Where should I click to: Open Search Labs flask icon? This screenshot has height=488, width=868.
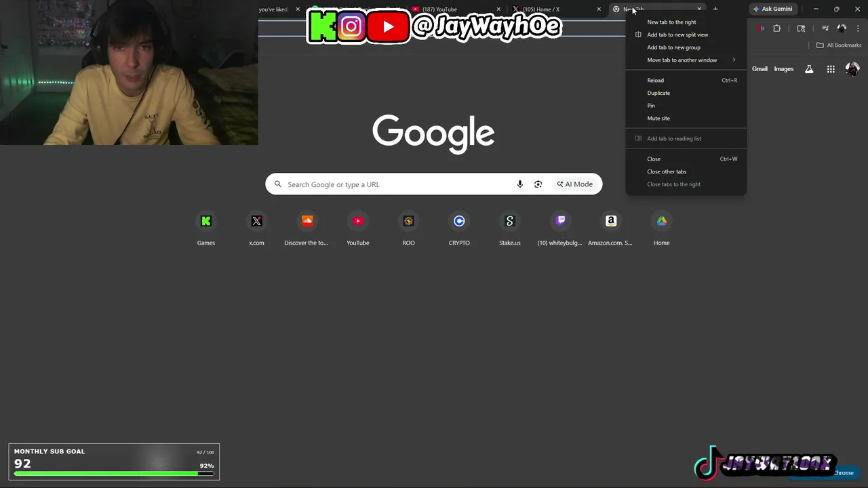coord(809,69)
